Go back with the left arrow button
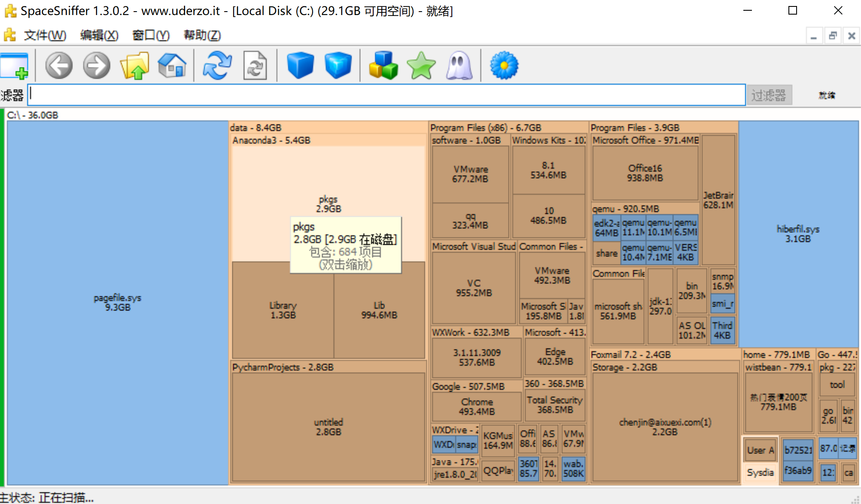 pos(59,66)
